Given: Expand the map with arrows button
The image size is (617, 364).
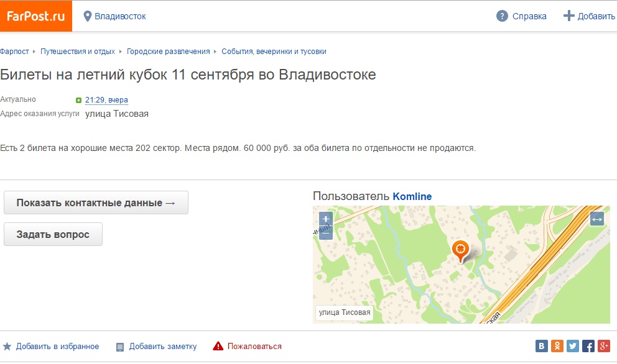Looking at the screenshot, I should [x=596, y=219].
